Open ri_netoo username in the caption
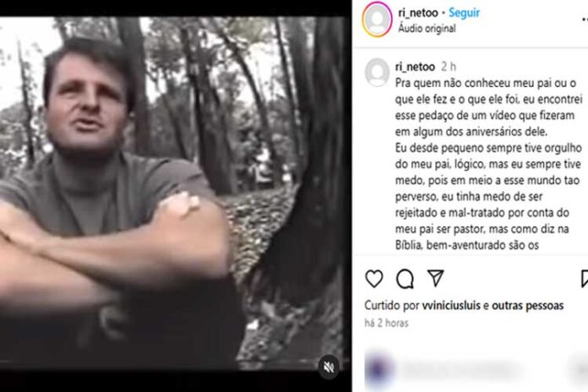This screenshot has height=392, width=588. coord(415,67)
